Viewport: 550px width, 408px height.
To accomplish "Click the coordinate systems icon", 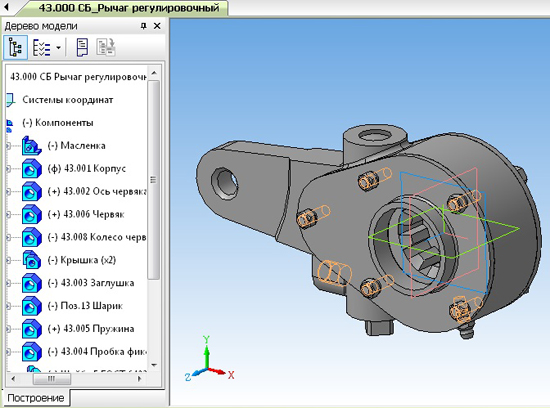I will [11, 100].
